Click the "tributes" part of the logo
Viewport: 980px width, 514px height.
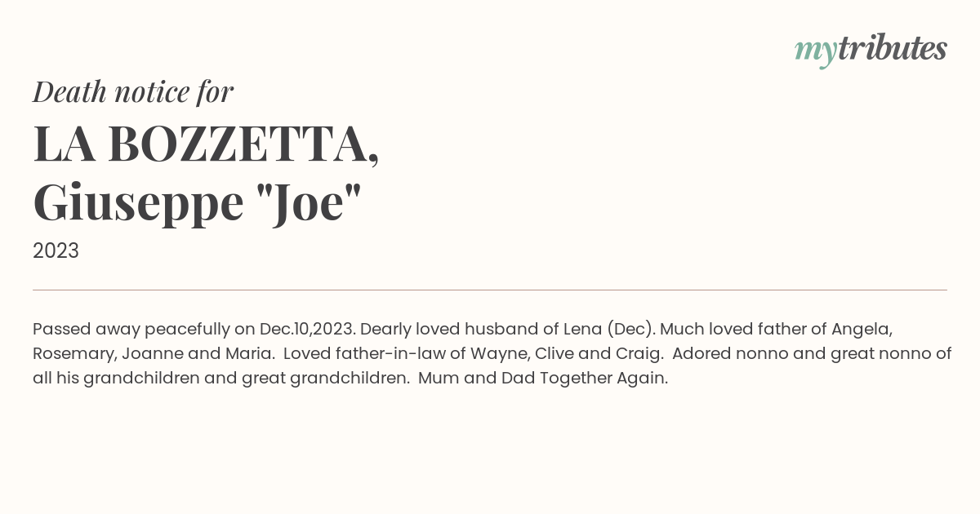point(892,49)
